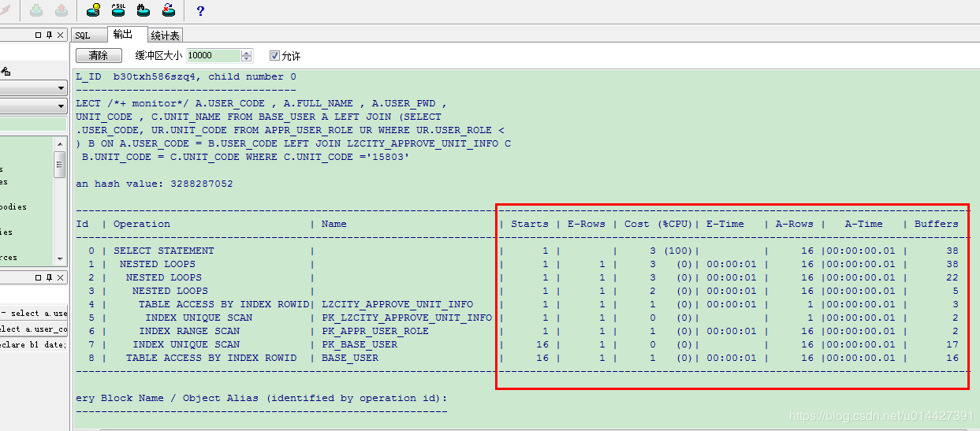Click the 'Starts' column header text

click(x=530, y=224)
